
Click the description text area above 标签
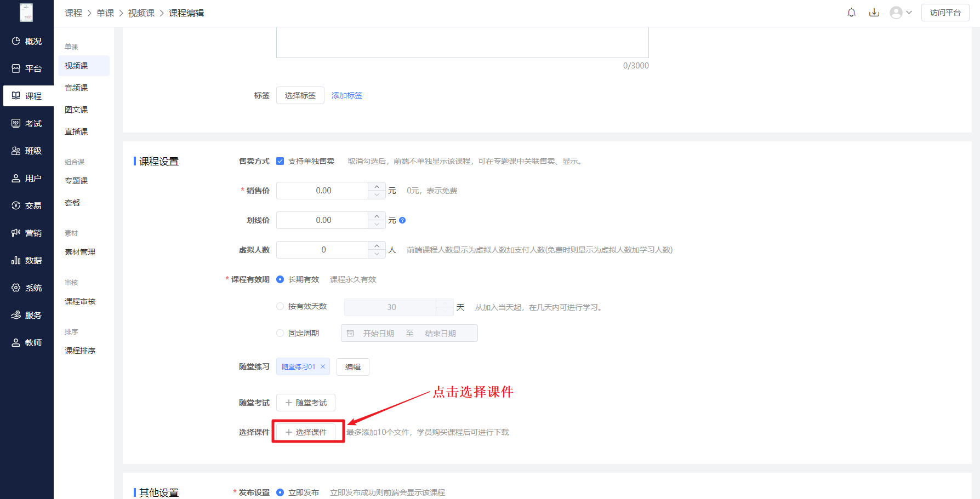pyautogui.click(x=463, y=43)
